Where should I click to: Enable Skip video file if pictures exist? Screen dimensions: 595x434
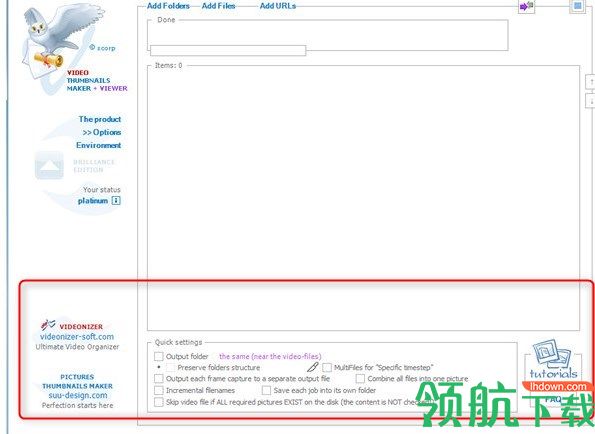point(159,402)
